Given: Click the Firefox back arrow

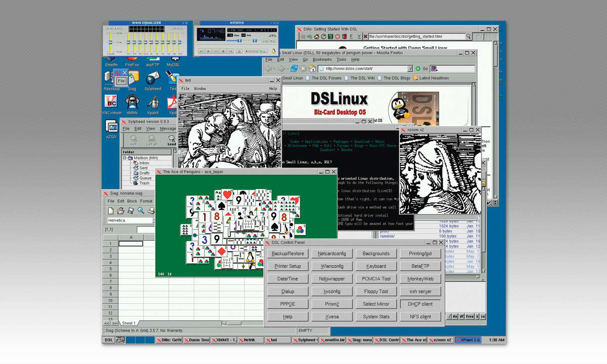Looking at the screenshot, I should (x=269, y=68).
